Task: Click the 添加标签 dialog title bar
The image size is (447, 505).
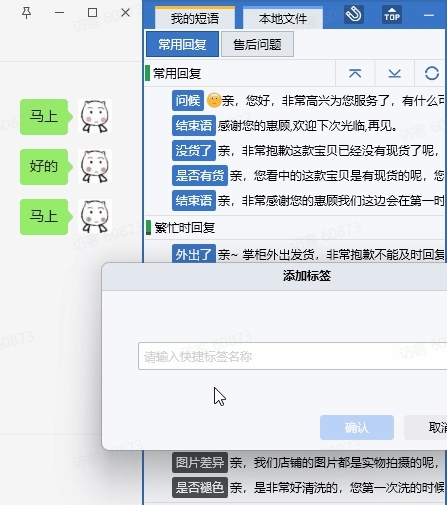Action: tap(274, 276)
